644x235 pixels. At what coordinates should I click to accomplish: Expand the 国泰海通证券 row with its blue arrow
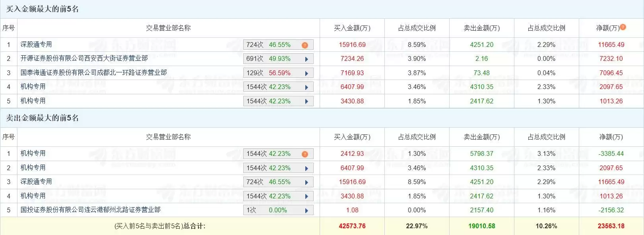point(306,73)
